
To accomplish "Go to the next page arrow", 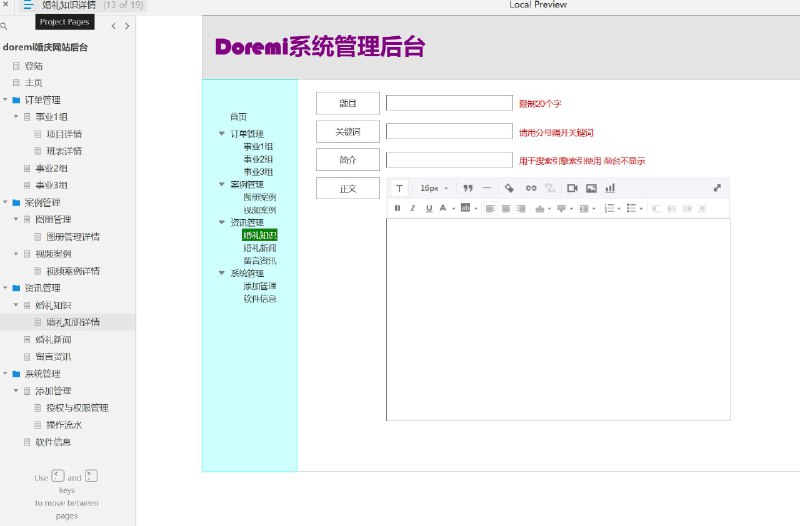I will click(x=127, y=26).
